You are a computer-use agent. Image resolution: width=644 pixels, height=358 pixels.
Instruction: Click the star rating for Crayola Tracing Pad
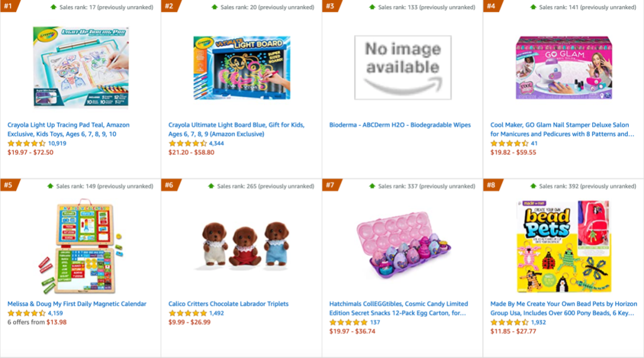coord(26,144)
